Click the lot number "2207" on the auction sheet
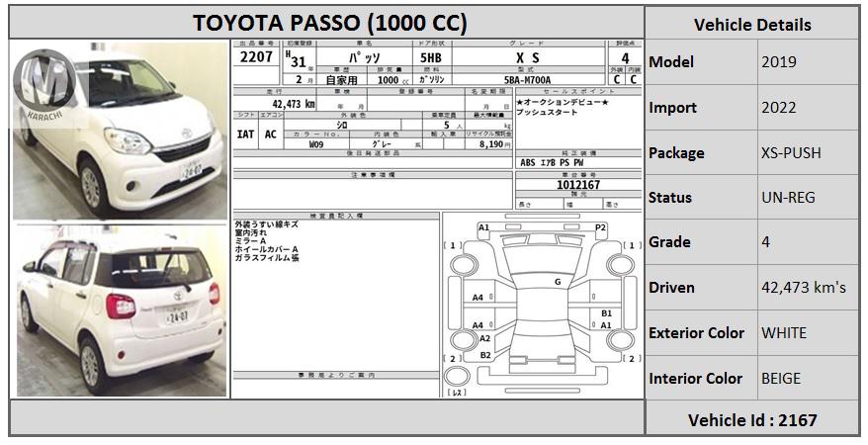 (256, 57)
